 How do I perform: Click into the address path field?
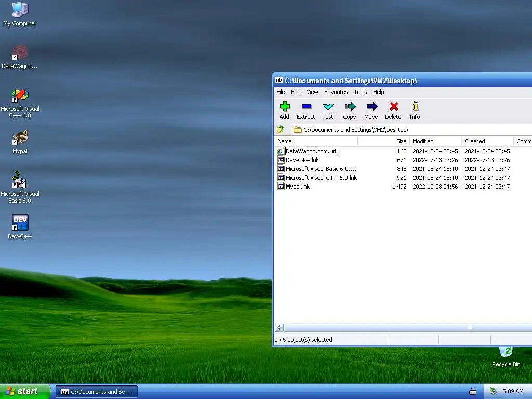pyautogui.click(x=412, y=129)
